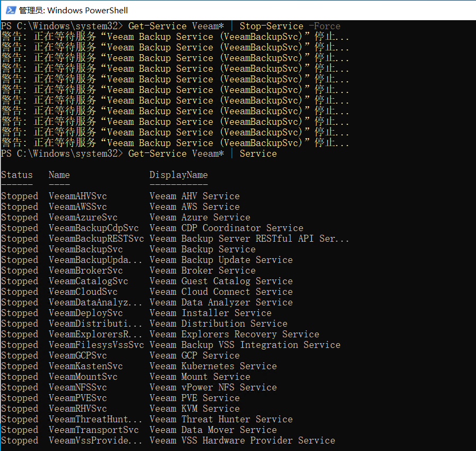Click 'Veeam Kubernetes Service' text
The width and height of the screenshot is (476, 451).
click(x=213, y=366)
